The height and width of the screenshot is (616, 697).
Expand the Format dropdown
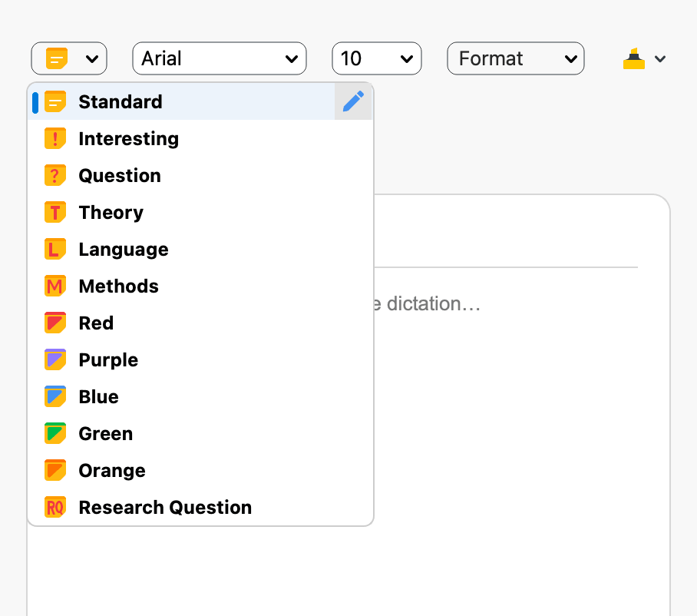click(x=515, y=58)
